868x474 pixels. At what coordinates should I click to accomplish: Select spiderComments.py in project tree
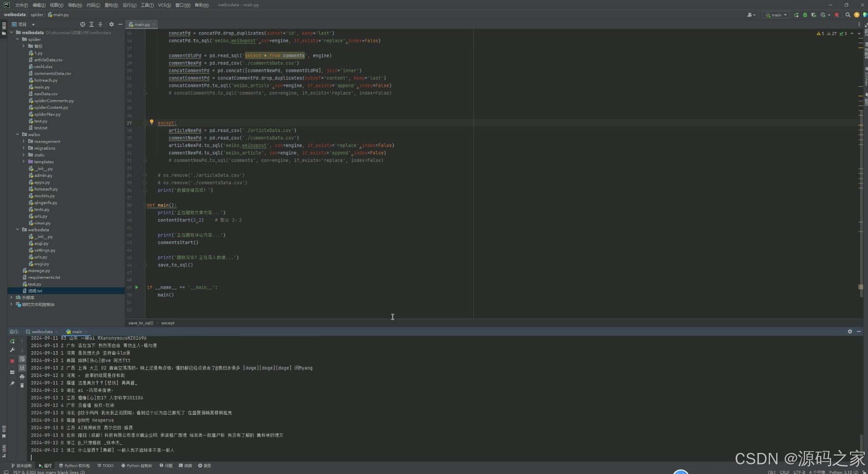pyautogui.click(x=51, y=101)
